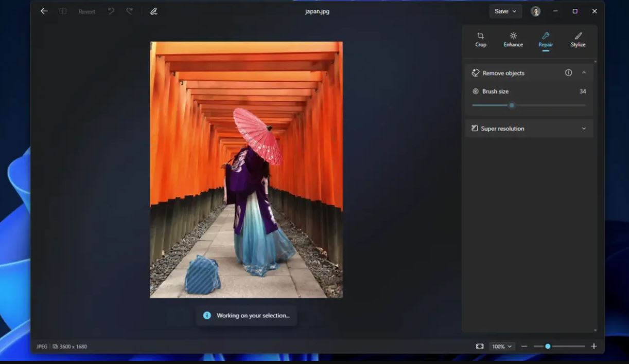Viewport: 629px width, 364px height.
Task: Click the Revert button
Action: (x=86, y=11)
